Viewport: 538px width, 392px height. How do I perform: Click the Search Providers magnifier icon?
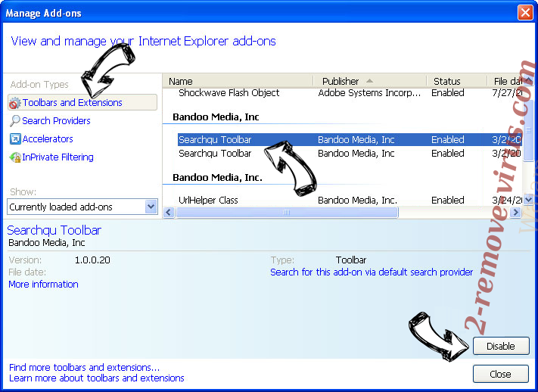(14, 121)
